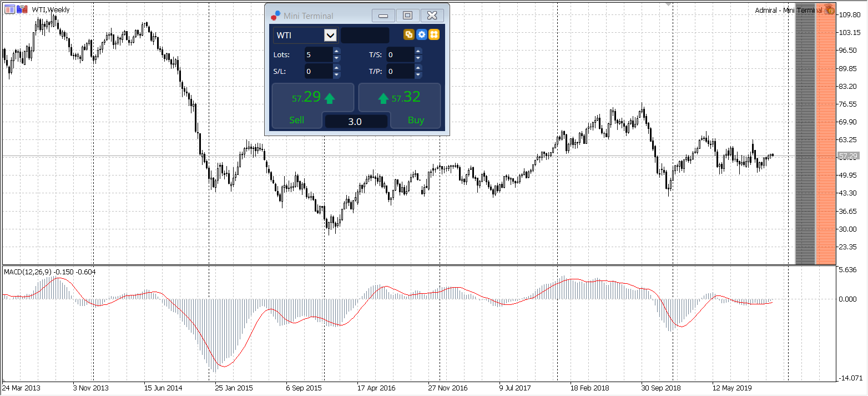Decrease T/P value with down arrow

pyautogui.click(x=418, y=75)
